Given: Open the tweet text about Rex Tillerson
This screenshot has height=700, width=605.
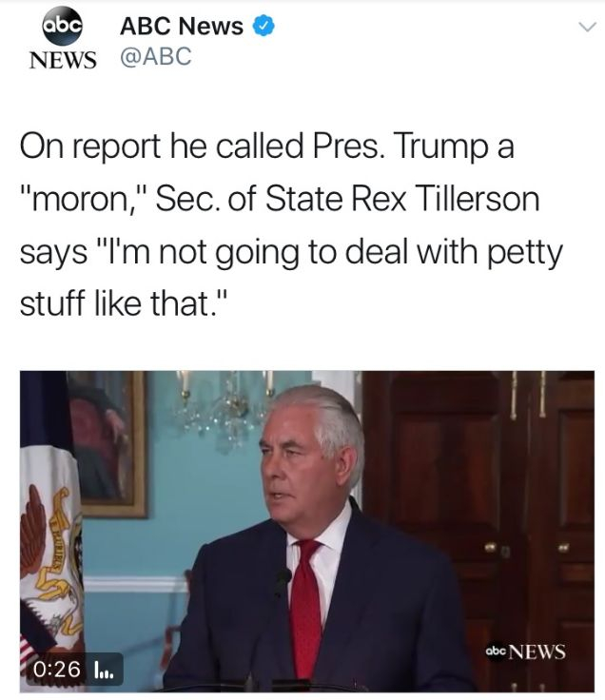Looking at the screenshot, I should 291,224.
